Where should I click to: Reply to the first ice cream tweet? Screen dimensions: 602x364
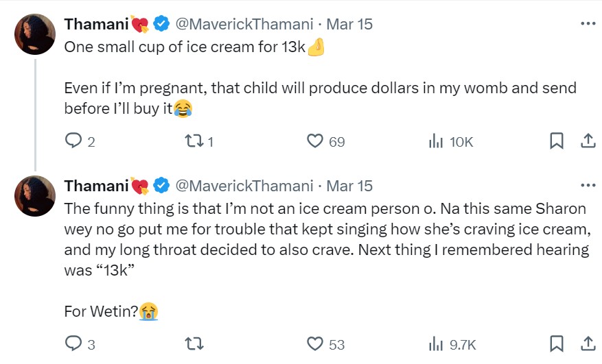(x=73, y=141)
